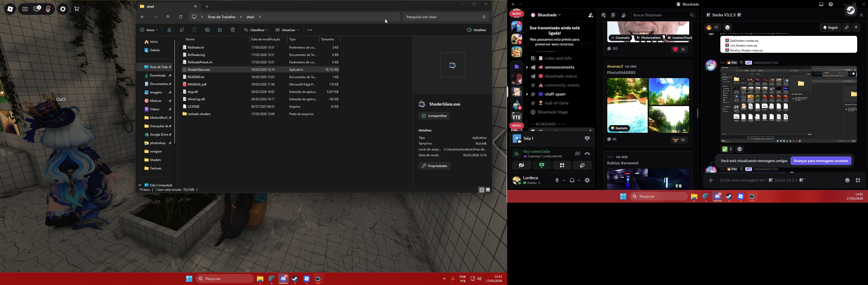The height and width of the screenshot is (285, 868).
Task: Open the Roblox settings gear icon
Action: coord(63,9)
